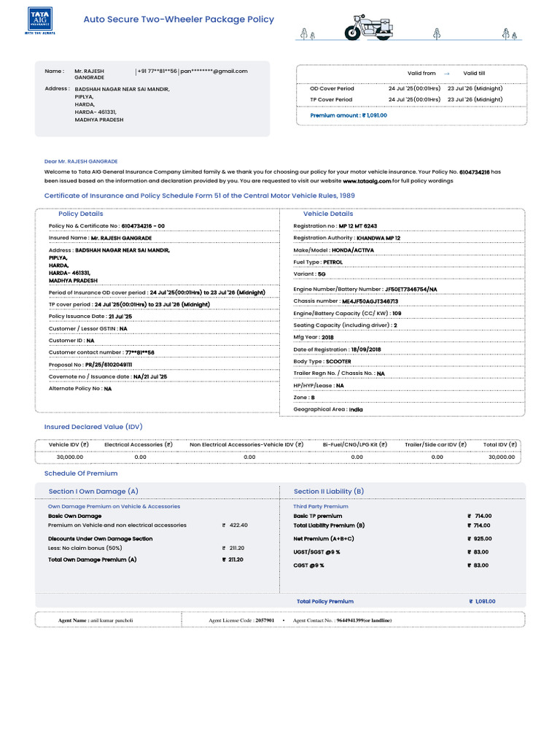Click the Electrical Accessories (₹) column header
The image size is (560, 747).
click(139, 444)
